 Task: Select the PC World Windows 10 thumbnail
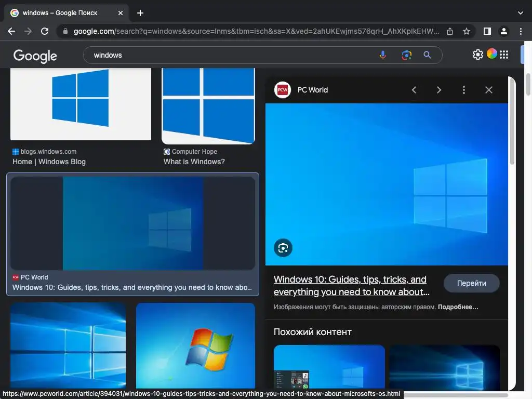tap(132, 223)
